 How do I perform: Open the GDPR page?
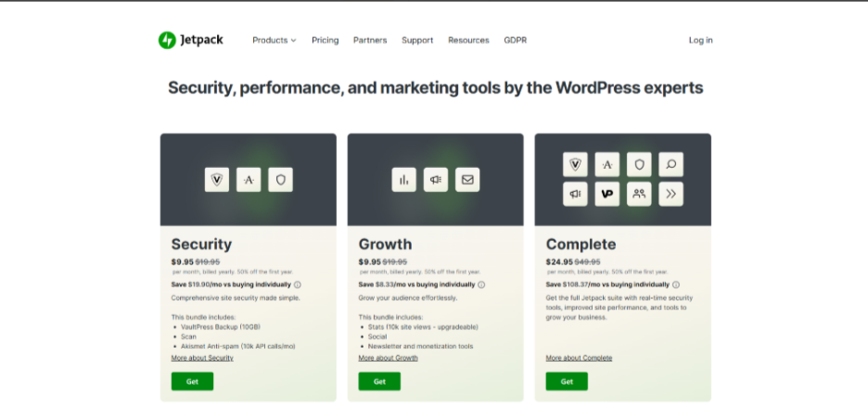coord(516,41)
